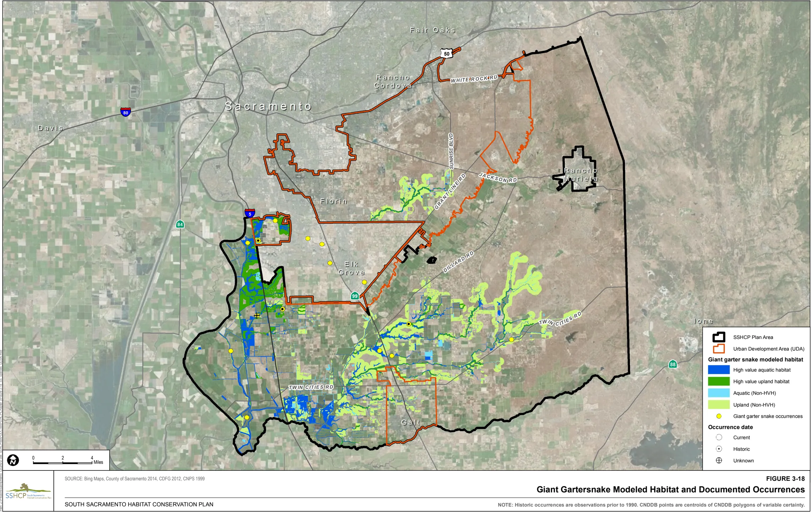Click the Sacramento city label

269,106
